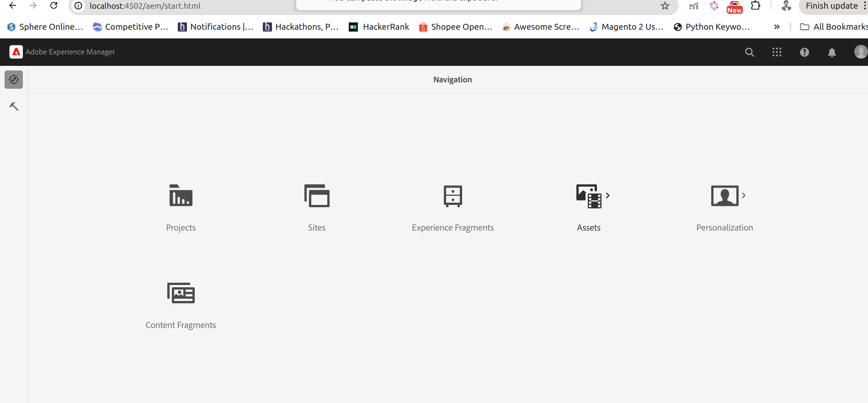This screenshot has width=868, height=403.
Task: Click the Content Fragments label
Action: point(181,325)
